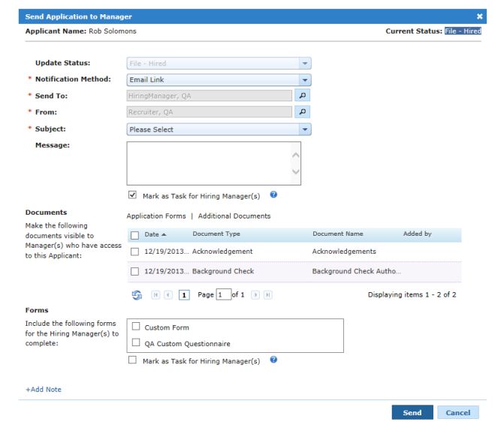The image size is (504, 434).
Task: Select the Background Check document checkbox
Action: click(134, 272)
